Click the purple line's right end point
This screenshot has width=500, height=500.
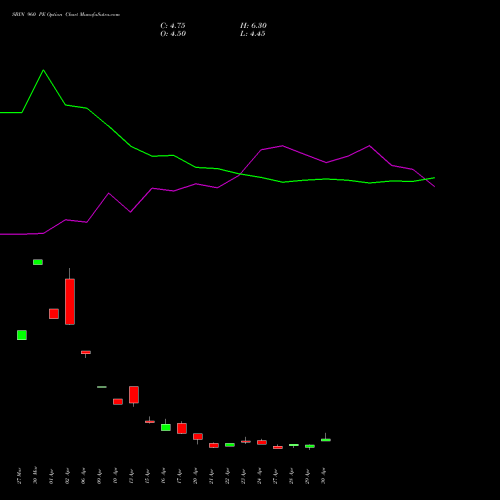[434, 187]
